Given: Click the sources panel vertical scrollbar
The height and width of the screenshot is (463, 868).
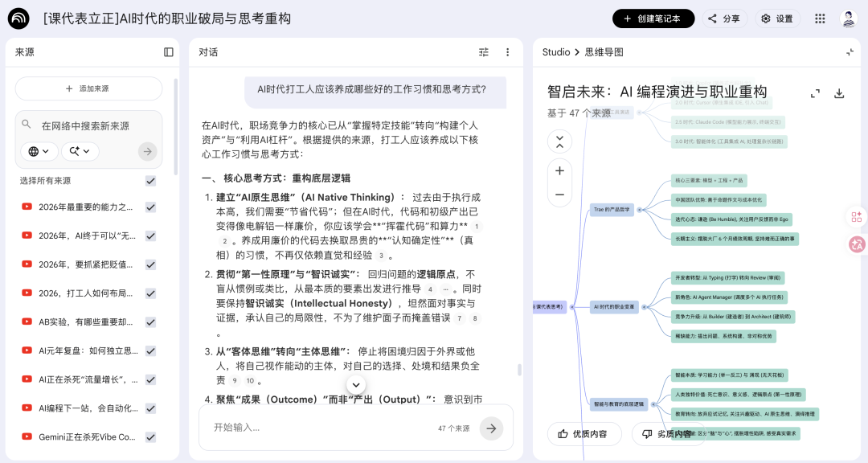Looking at the screenshot, I should click(176, 127).
